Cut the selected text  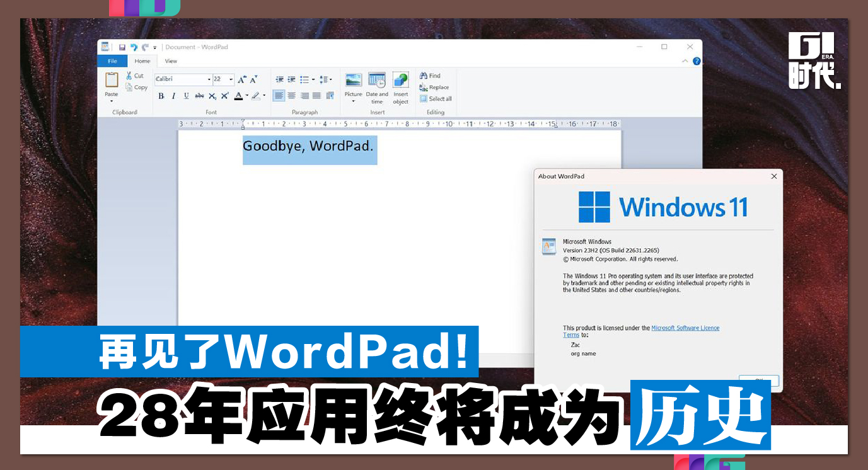134,76
